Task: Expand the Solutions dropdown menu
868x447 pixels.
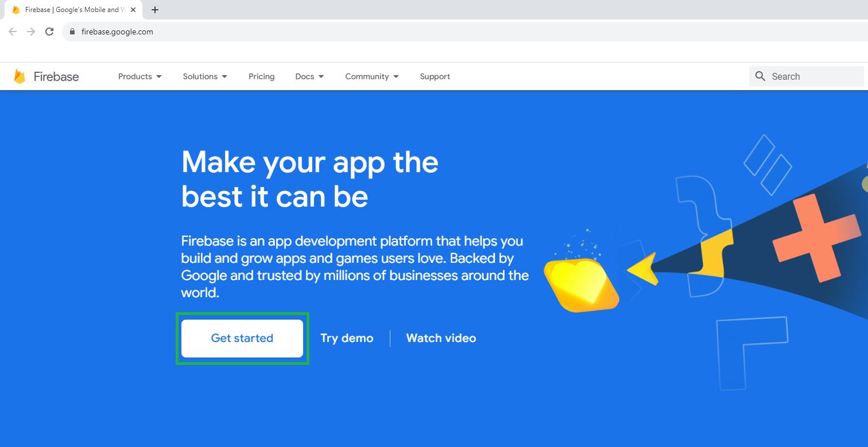Action: pos(206,76)
